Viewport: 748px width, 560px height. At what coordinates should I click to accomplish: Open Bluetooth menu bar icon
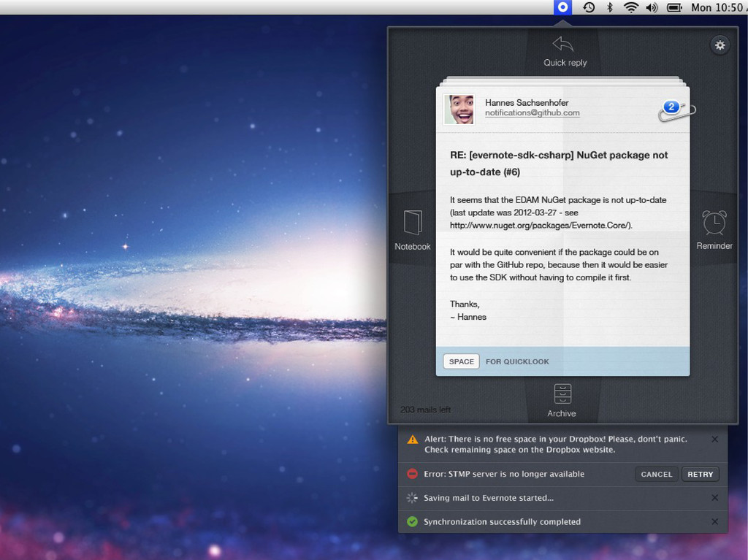[610, 7]
